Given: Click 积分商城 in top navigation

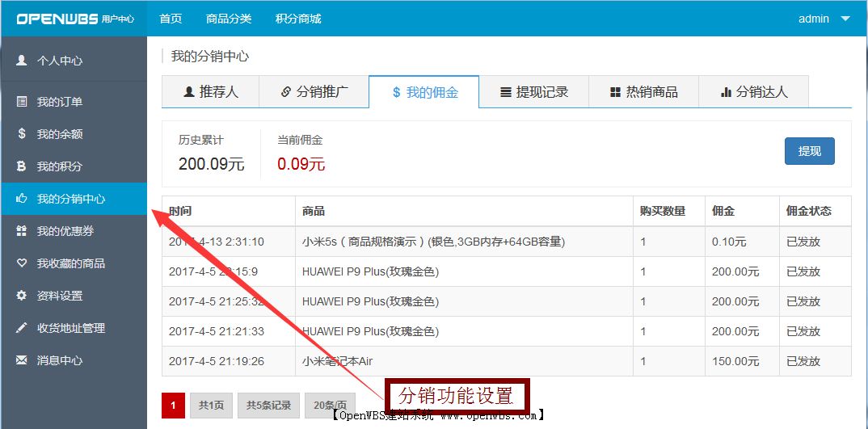Looking at the screenshot, I should point(298,19).
